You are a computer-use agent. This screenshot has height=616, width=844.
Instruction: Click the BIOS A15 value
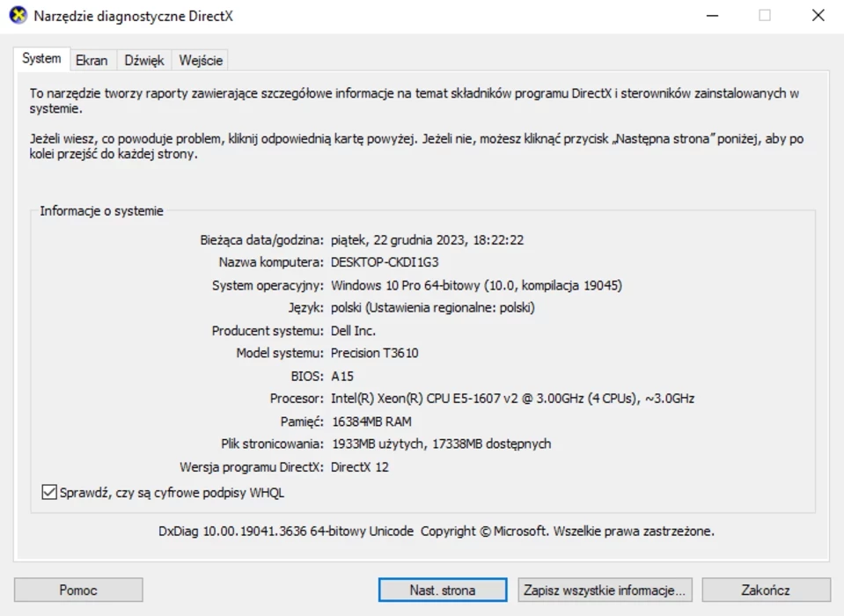tap(341, 376)
